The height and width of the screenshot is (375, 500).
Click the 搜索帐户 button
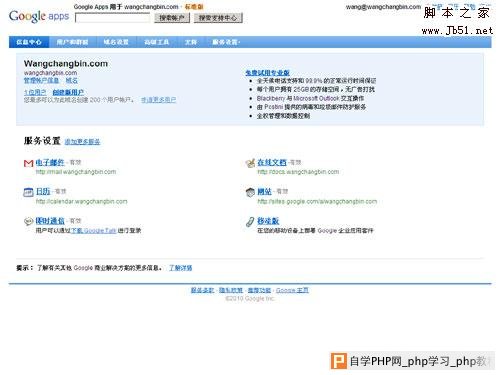(x=172, y=18)
